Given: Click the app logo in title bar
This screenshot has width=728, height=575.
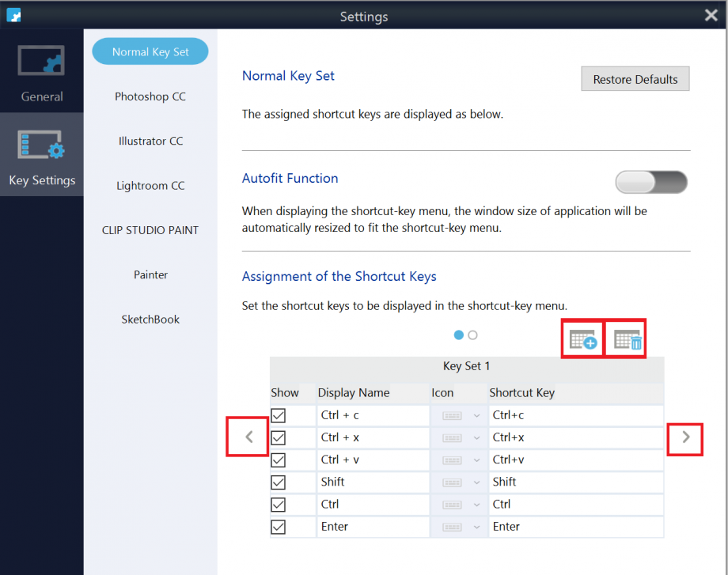Looking at the screenshot, I should pos(14,15).
